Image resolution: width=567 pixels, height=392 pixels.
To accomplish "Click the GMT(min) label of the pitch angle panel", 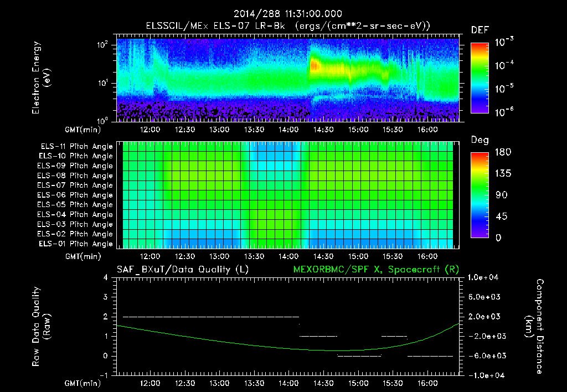I will (83, 257).
